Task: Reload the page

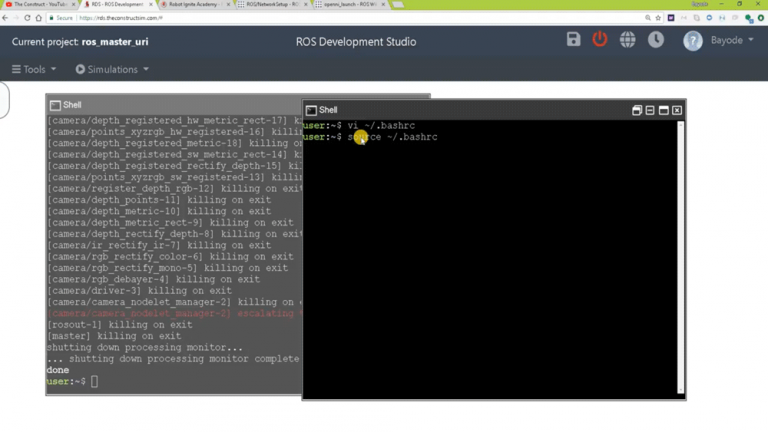Action: point(27,18)
